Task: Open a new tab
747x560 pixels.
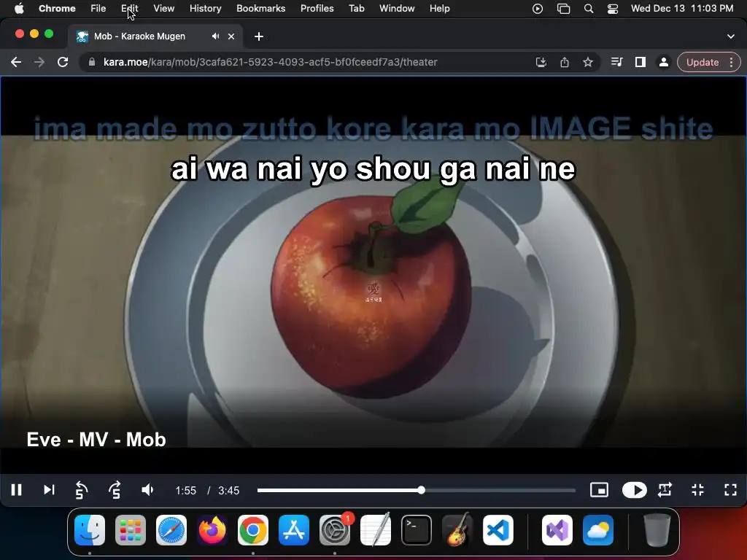Action: tap(259, 36)
